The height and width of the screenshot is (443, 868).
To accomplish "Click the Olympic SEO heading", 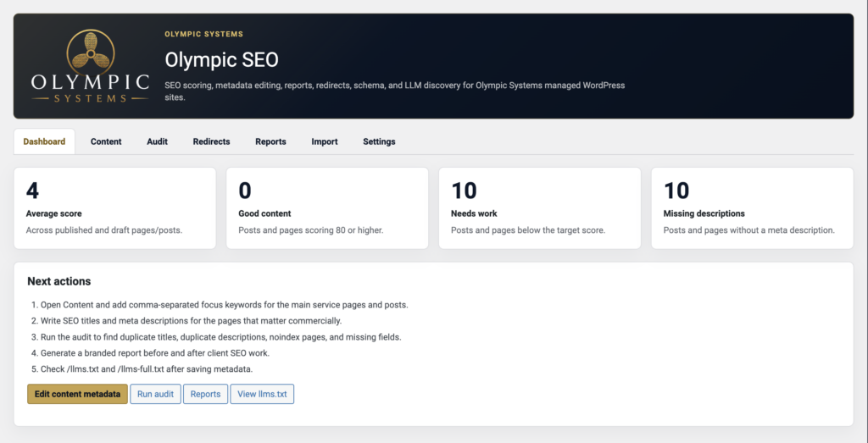I will click(221, 60).
